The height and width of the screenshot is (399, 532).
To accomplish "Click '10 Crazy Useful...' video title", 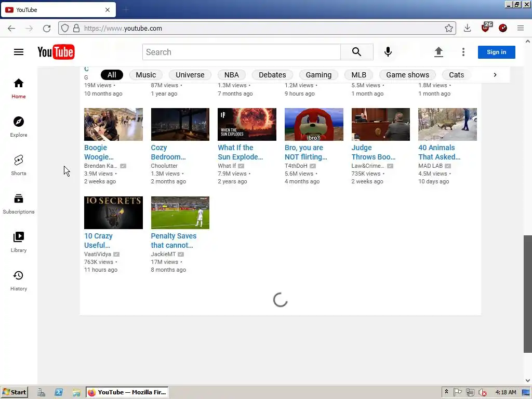I will click(98, 241).
